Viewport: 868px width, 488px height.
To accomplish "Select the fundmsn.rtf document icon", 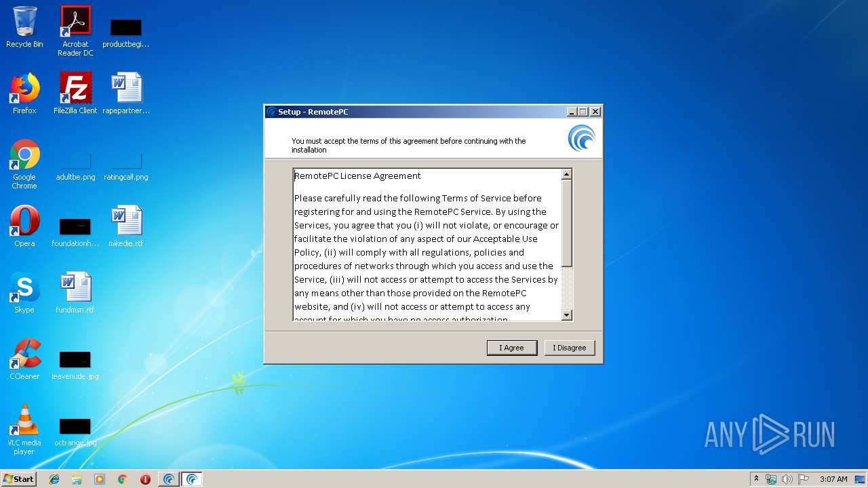I will pos(75,293).
